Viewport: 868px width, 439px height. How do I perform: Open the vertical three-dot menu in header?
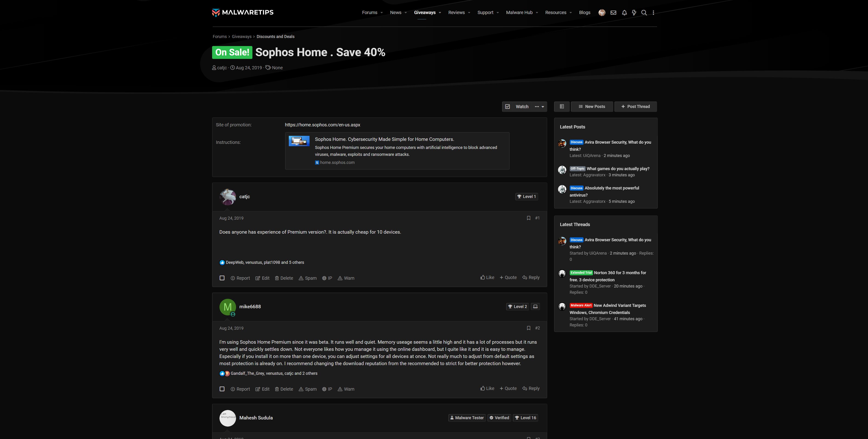tap(653, 12)
